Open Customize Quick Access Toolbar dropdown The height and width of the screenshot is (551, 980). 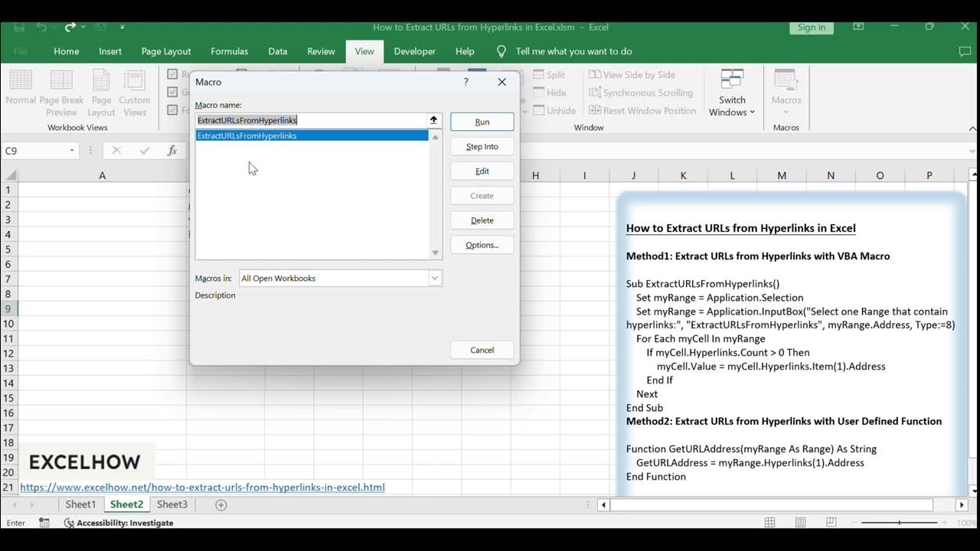click(x=122, y=27)
